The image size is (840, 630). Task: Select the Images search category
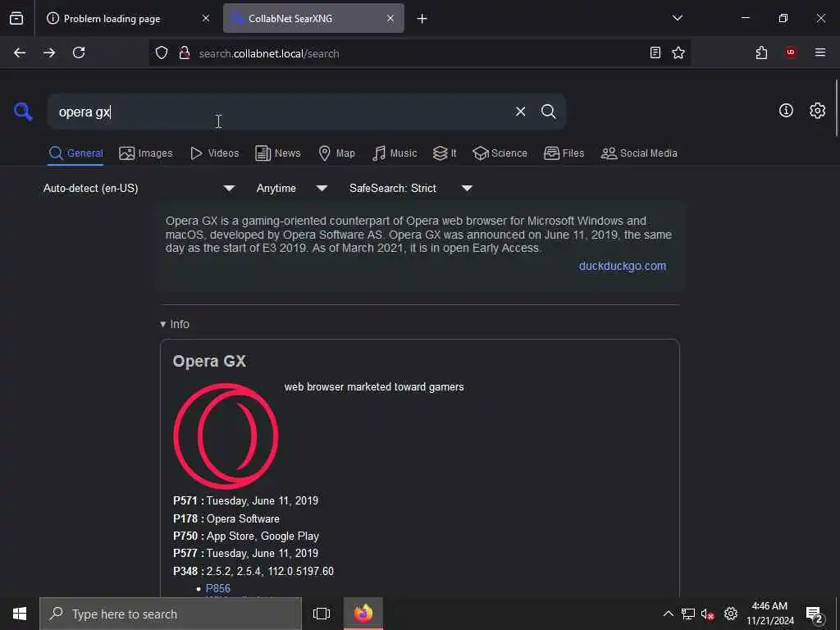click(146, 153)
